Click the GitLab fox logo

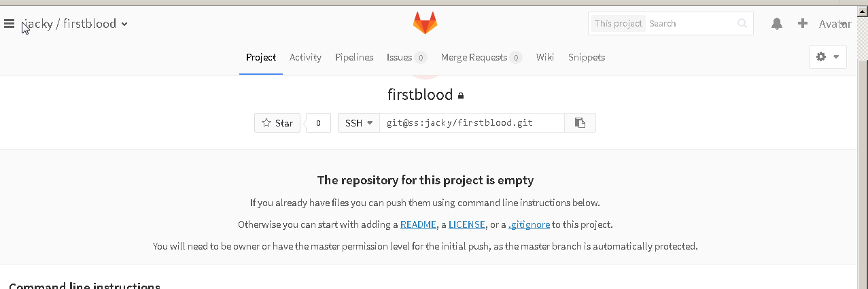(426, 23)
